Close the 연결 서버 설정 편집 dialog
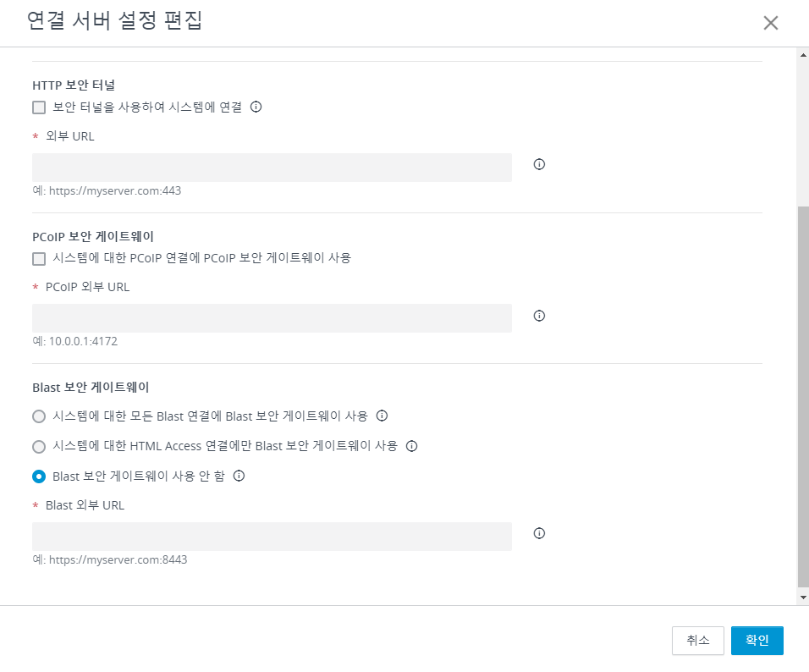Viewport: 809px width, 672px height. [770, 23]
